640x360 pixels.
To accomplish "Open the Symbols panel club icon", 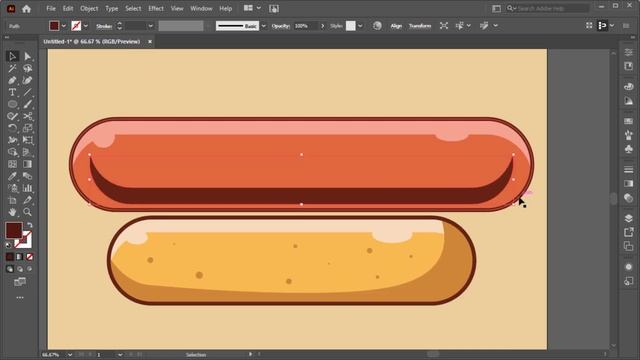I will click(x=629, y=149).
